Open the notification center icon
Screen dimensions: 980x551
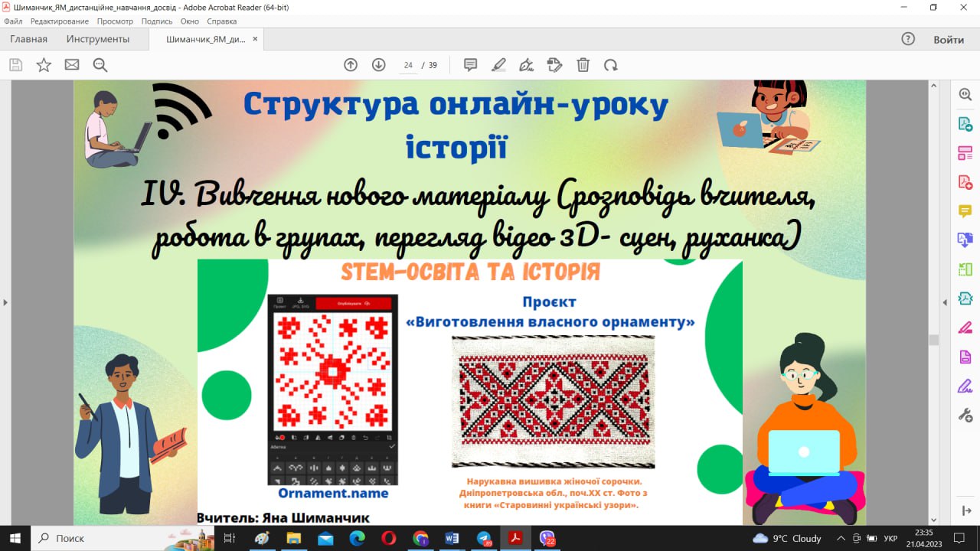[x=959, y=538]
